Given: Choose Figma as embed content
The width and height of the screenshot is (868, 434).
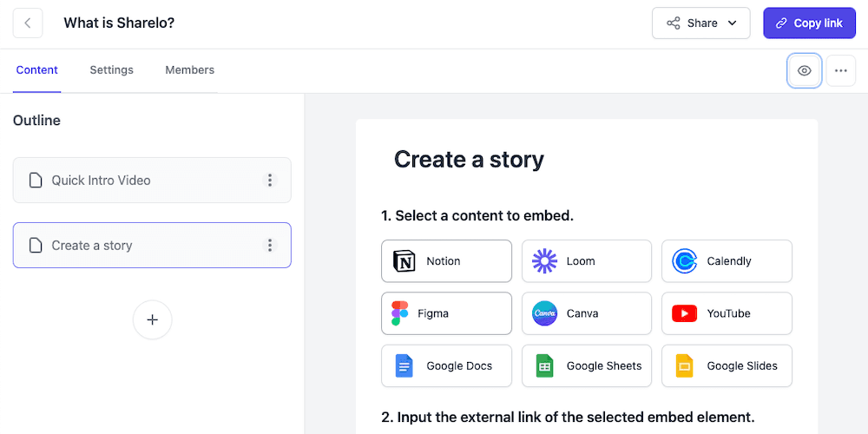Looking at the screenshot, I should pyautogui.click(x=446, y=313).
